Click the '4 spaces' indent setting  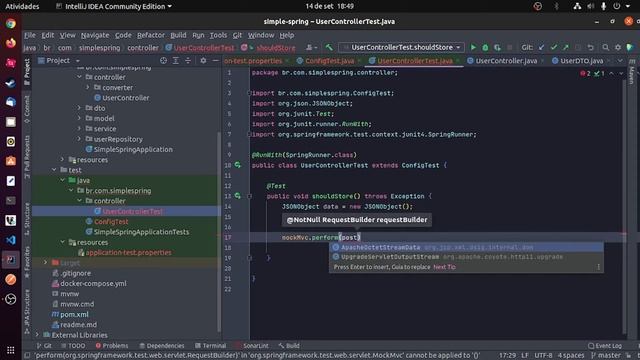[x=571, y=356]
